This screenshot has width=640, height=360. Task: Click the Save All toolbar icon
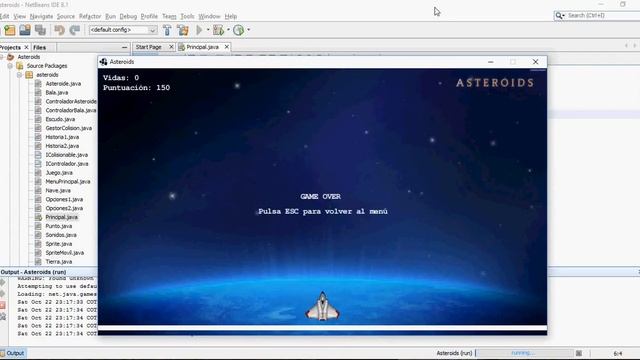(x=40, y=30)
